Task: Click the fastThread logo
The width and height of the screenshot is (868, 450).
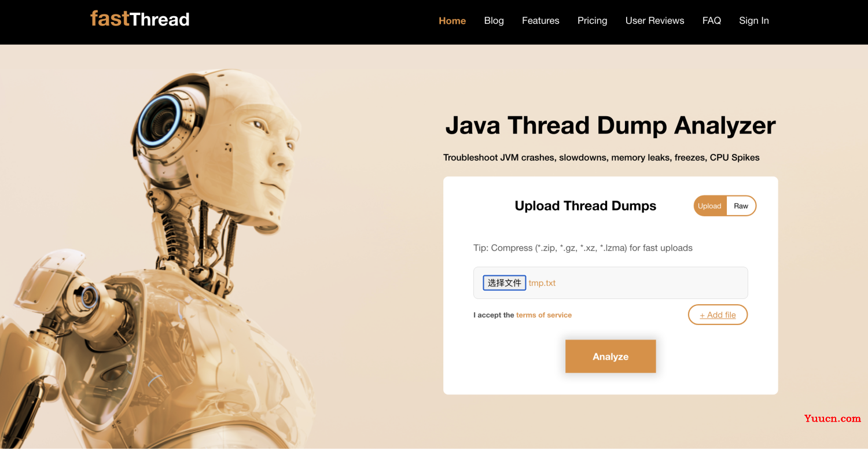Action: click(x=140, y=19)
